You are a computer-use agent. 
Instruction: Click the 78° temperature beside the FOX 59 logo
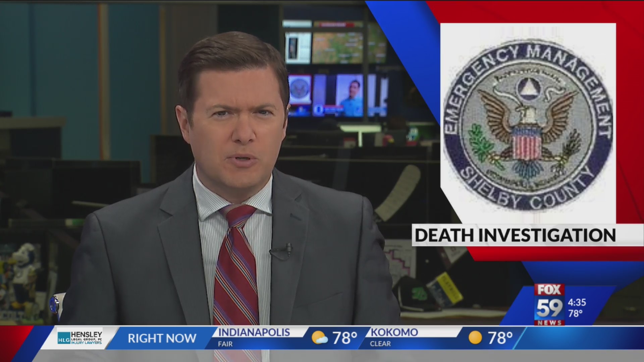click(575, 314)
